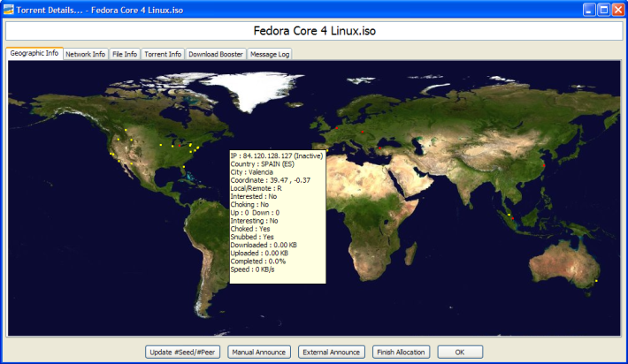The height and width of the screenshot is (364, 628).
Task: Select the red peer dot near Singapore
Action: click(513, 218)
